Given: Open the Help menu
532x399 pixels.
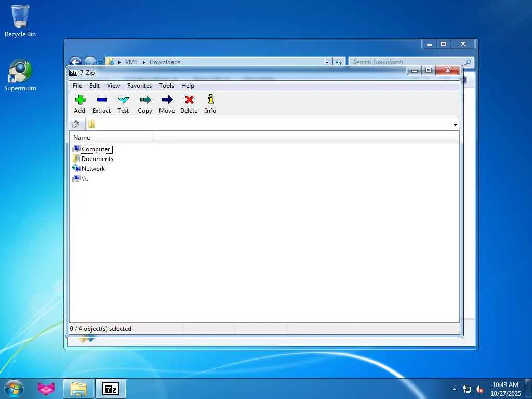Looking at the screenshot, I should pos(188,86).
